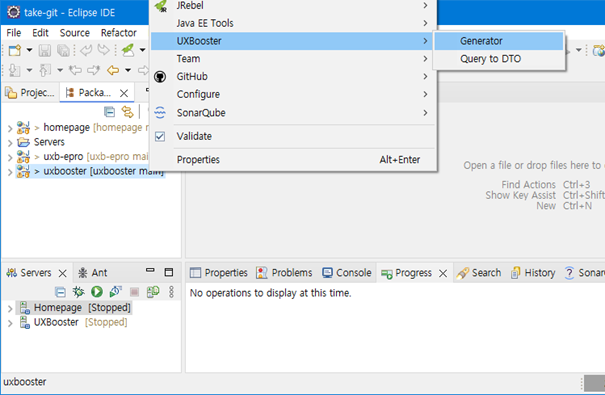Switch to the Console tab

[x=346, y=273]
